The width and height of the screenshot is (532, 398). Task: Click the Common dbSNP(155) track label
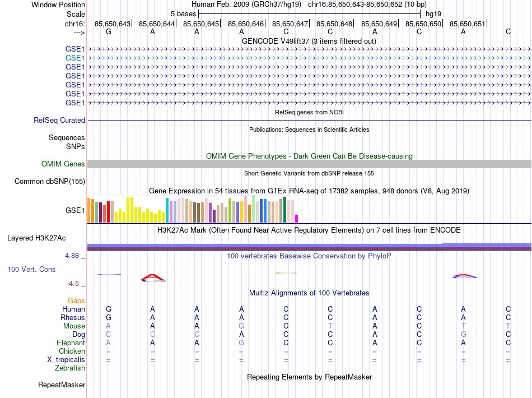coord(50,181)
